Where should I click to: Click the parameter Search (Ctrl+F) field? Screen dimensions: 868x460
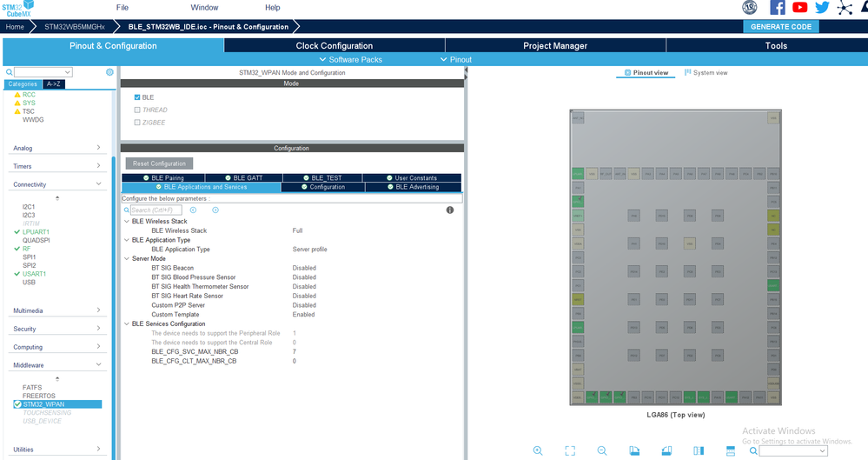[156, 210]
